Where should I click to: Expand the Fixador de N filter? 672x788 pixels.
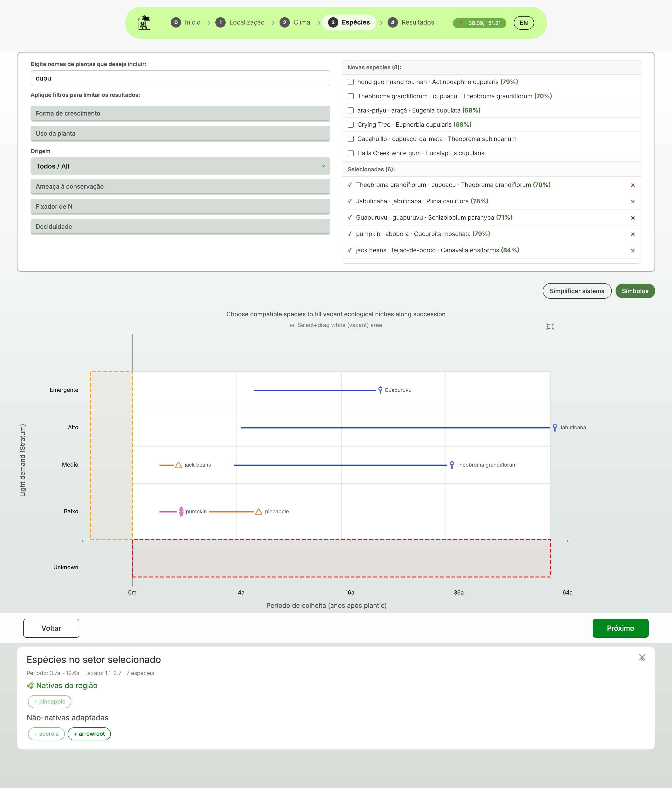click(180, 207)
